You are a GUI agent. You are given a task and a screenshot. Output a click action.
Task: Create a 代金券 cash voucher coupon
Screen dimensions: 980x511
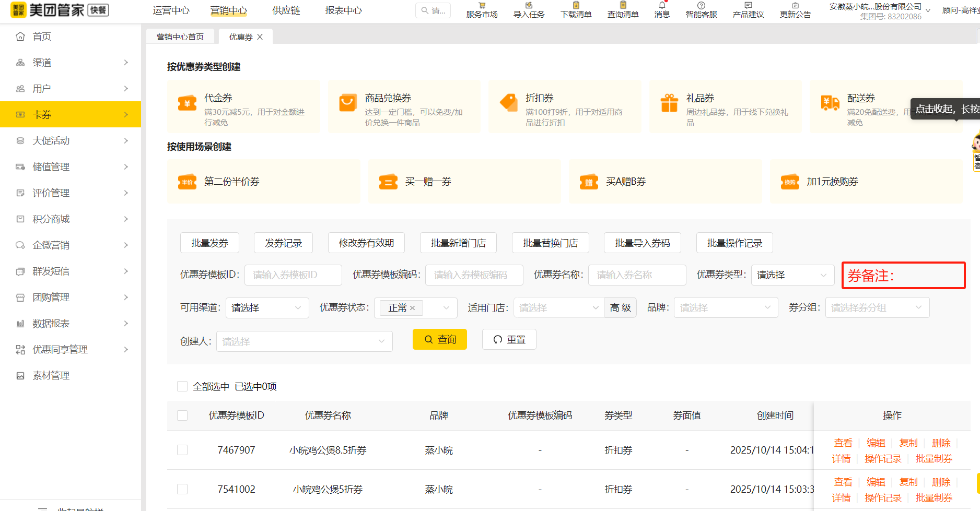[x=243, y=106]
